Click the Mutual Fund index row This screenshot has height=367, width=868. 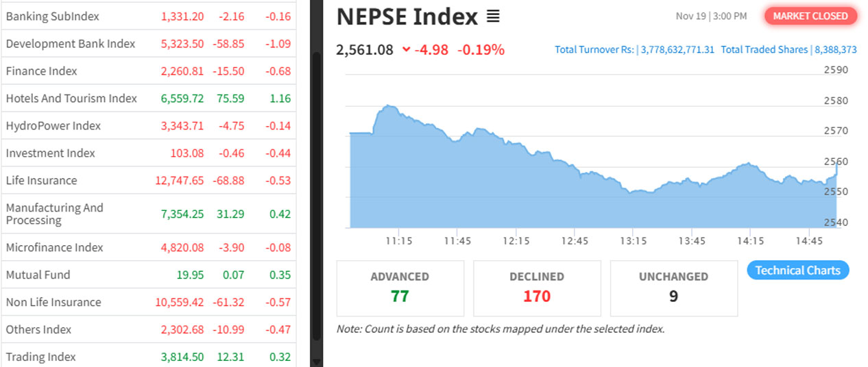coord(38,275)
